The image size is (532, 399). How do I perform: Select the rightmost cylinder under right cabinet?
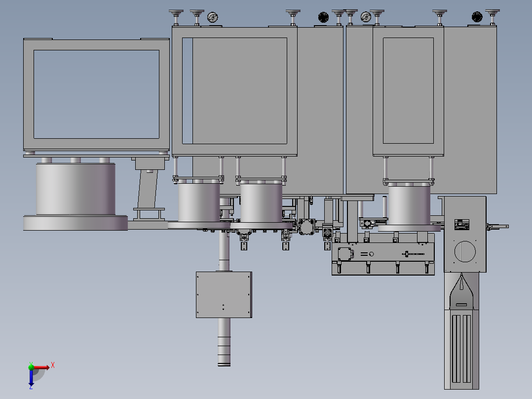409,205
